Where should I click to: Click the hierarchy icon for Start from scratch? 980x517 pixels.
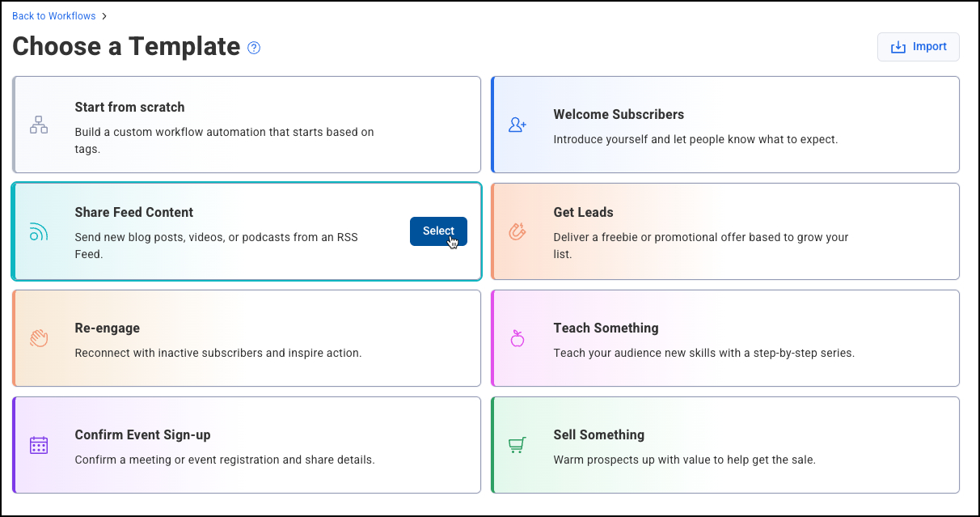click(39, 125)
